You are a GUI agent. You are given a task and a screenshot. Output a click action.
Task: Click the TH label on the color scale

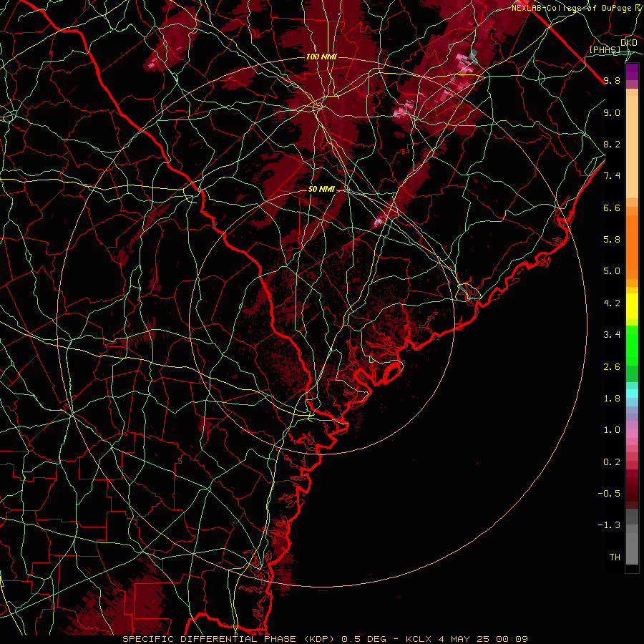[615, 557]
